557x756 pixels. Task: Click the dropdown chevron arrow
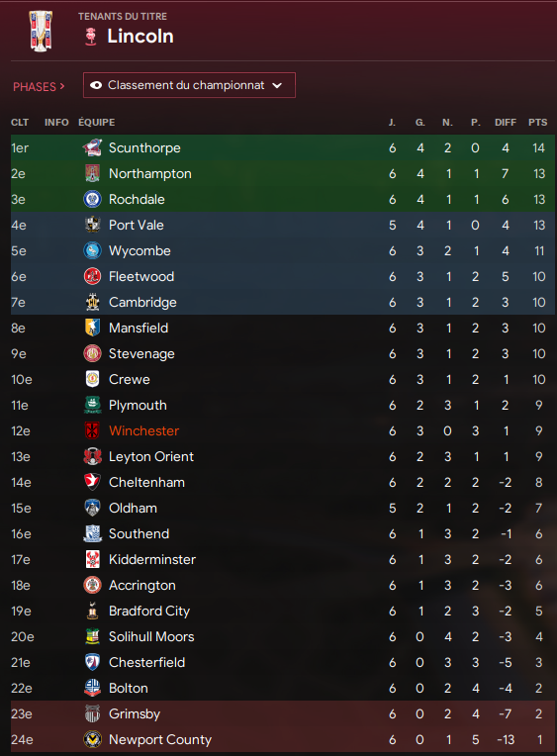pyautogui.click(x=277, y=85)
